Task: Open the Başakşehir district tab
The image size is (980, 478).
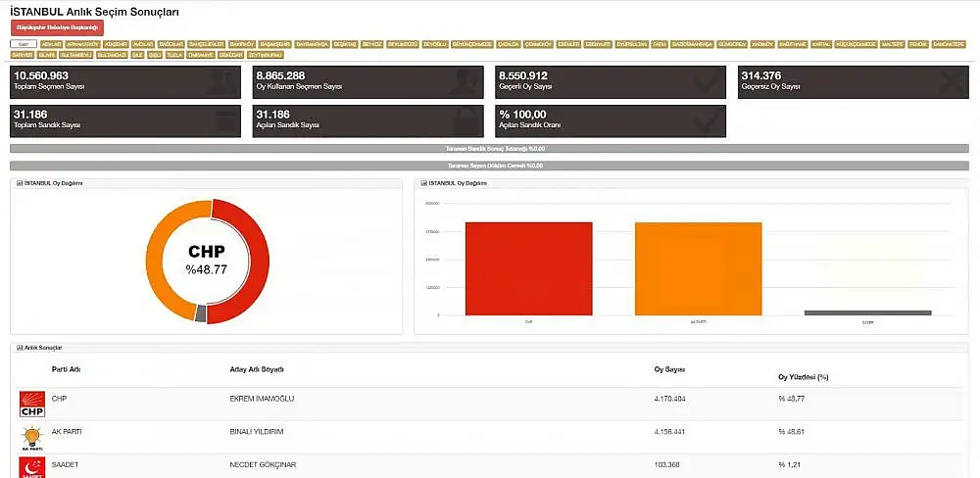Action: 275,44
